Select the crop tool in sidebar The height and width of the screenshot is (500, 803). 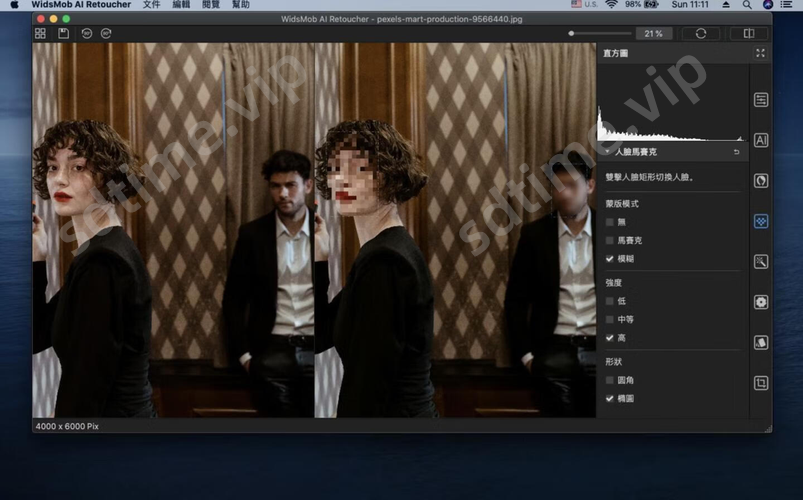[761, 382]
